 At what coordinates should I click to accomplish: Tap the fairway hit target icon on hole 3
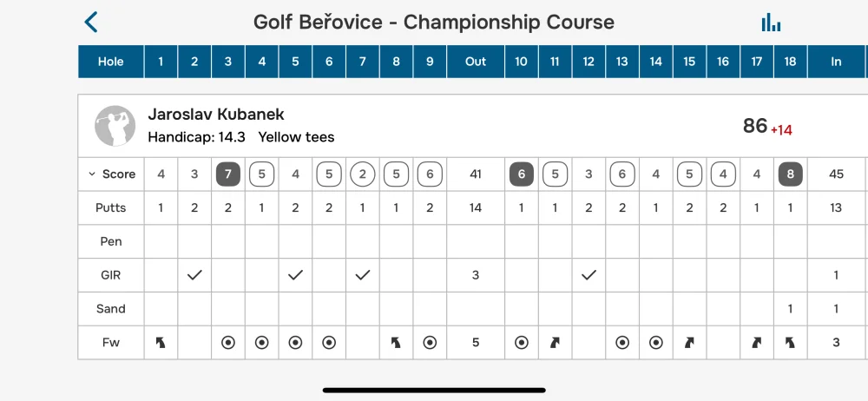228,343
